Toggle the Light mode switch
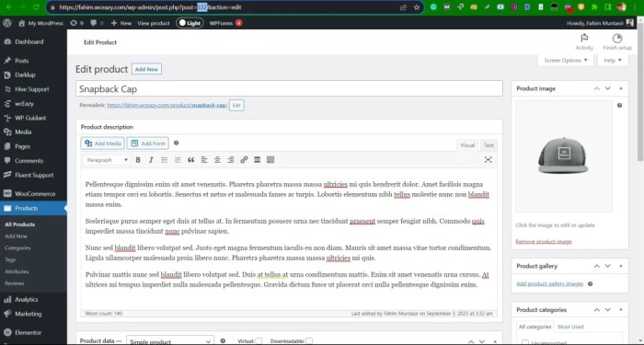The width and height of the screenshot is (644, 345). coord(190,23)
